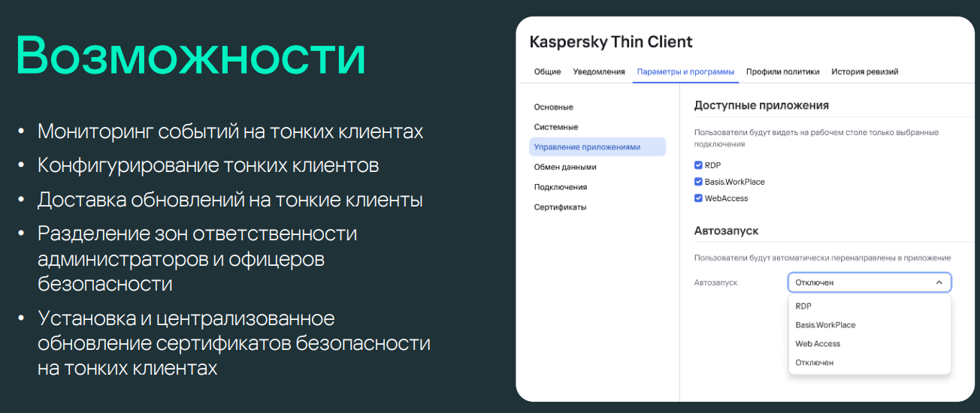
Task: Click the text Пользователи будут автоматически перенаправлены в приложение
Action: point(823,258)
